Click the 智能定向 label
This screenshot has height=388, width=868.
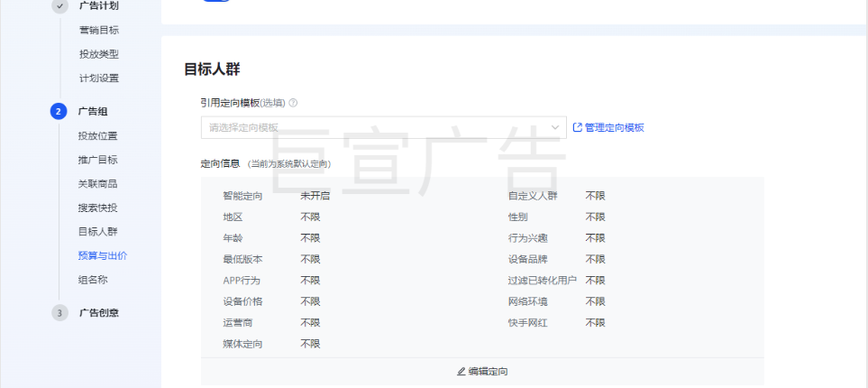point(242,196)
